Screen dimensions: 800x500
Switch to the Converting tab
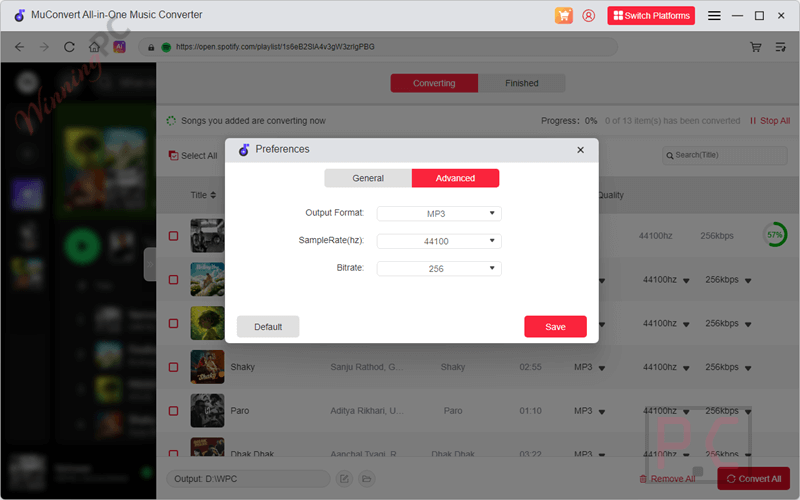[434, 83]
